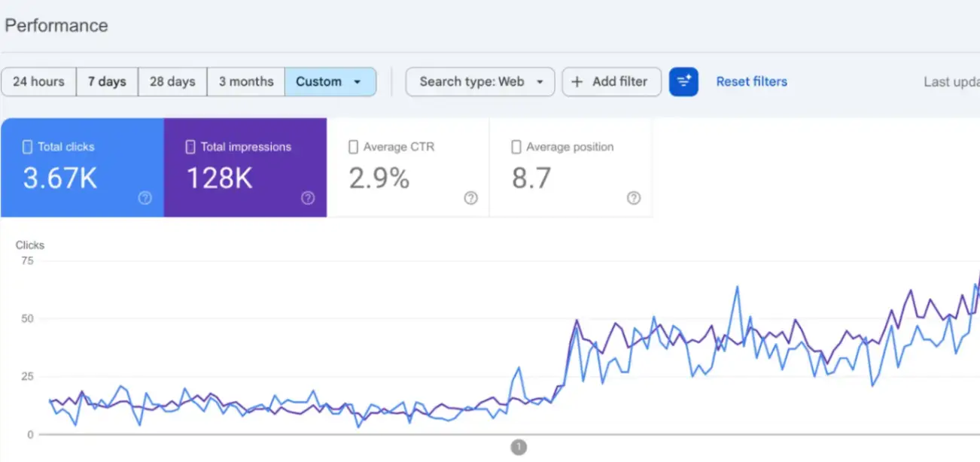980x462 pixels.
Task: Select the 24 hours date range
Action: point(38,82)
